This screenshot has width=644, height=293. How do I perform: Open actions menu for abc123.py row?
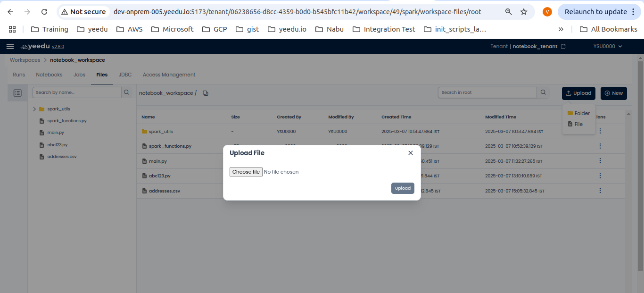(x=600, y=176)
